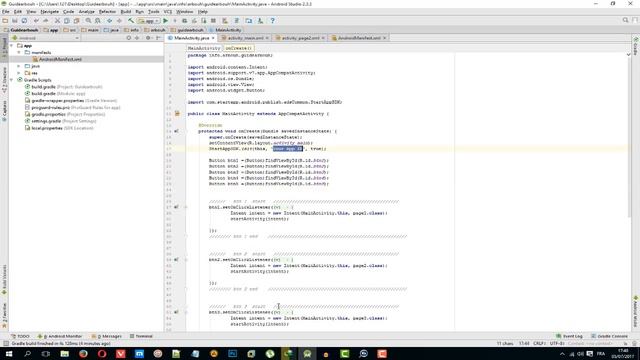Screen dimensions: 640x360
Task: Click the Redo toolbar icon
Action: coord(46,20)
